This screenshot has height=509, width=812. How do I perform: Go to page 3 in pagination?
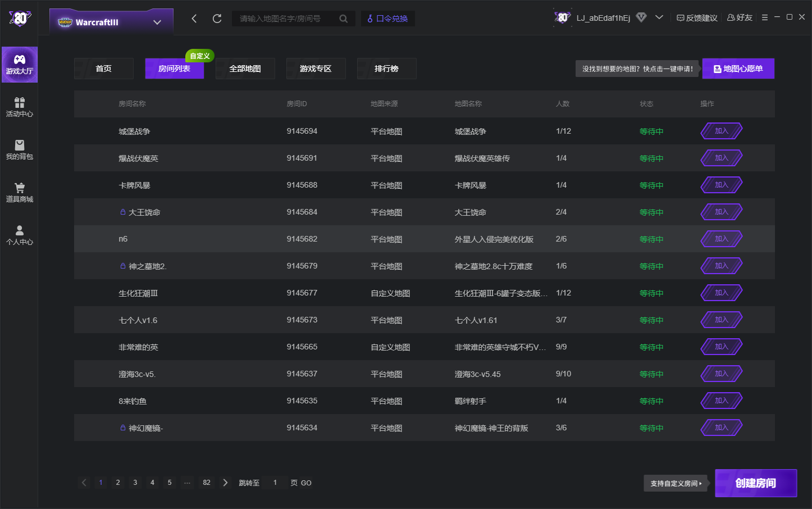point(135,483)
